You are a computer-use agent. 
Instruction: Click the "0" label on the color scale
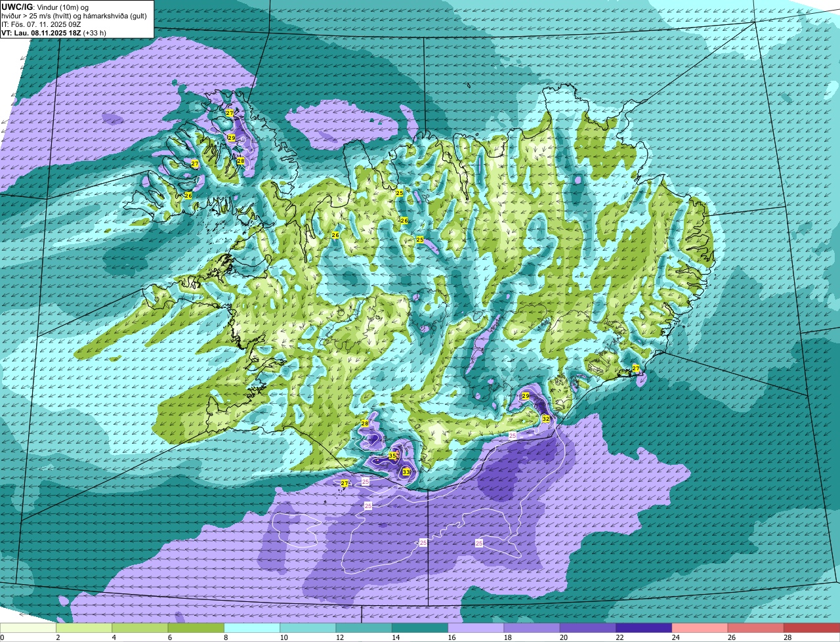tap(2, 637)
